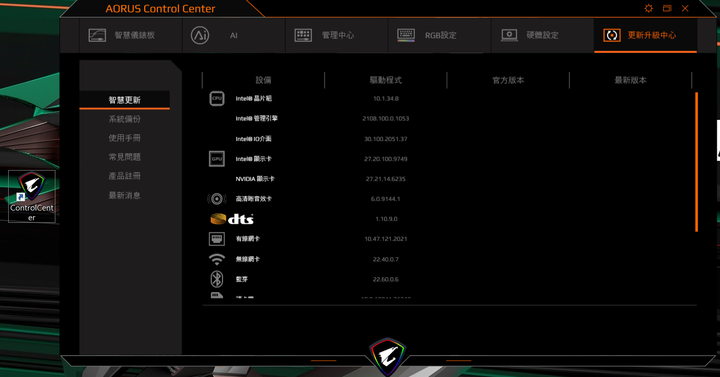Click the Bluetooth icon
720x377 pixels.
point(217,279)
